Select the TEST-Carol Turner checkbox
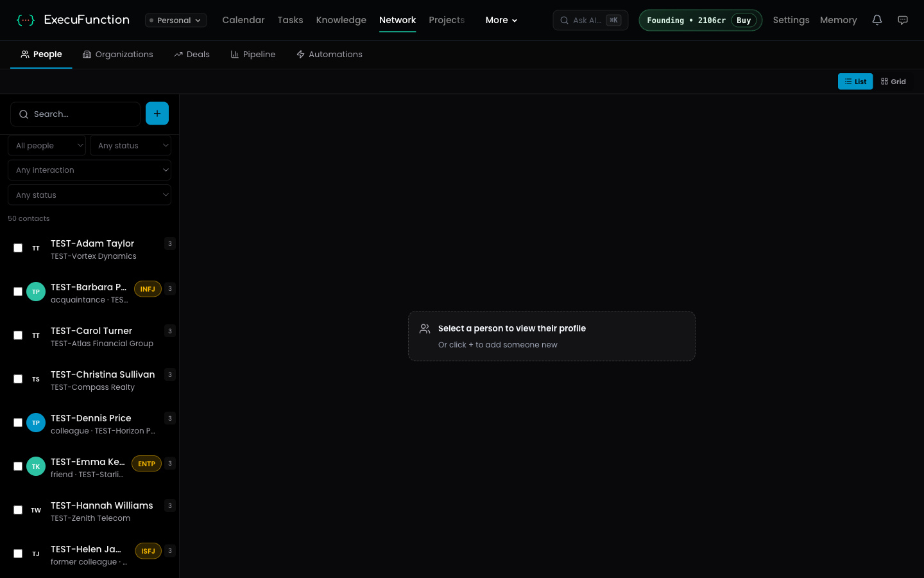Screen dimensions: 924x578 [x=18, y=335]
